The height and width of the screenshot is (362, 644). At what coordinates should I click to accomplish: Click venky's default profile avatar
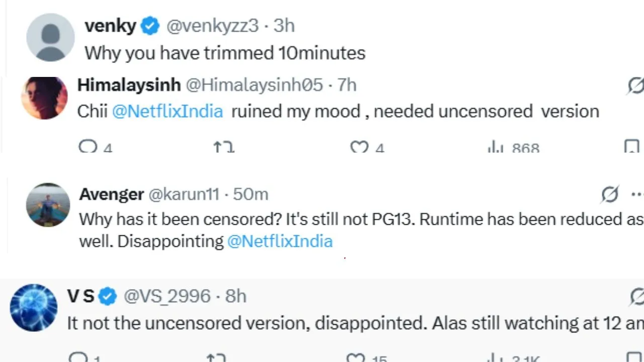pyautogui.click(x=50, y=38)
